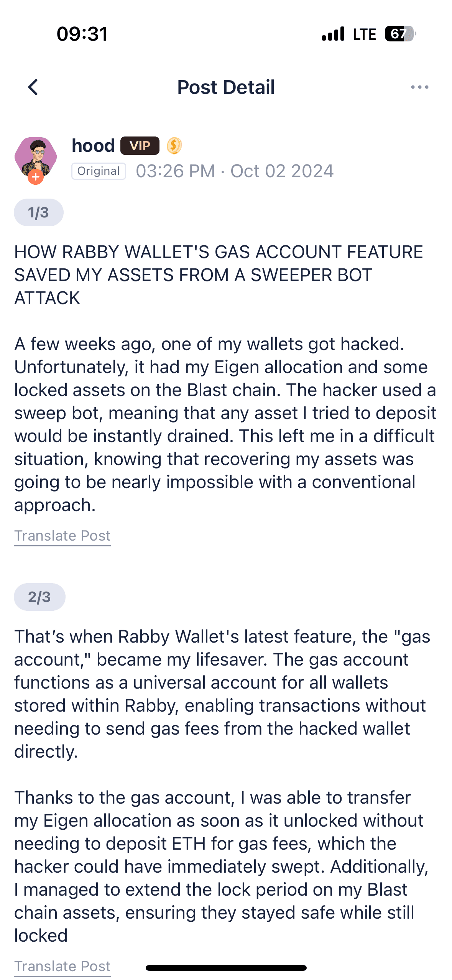
Task: Tap the VIP badge beside hood's name
Action: point(140,145)
